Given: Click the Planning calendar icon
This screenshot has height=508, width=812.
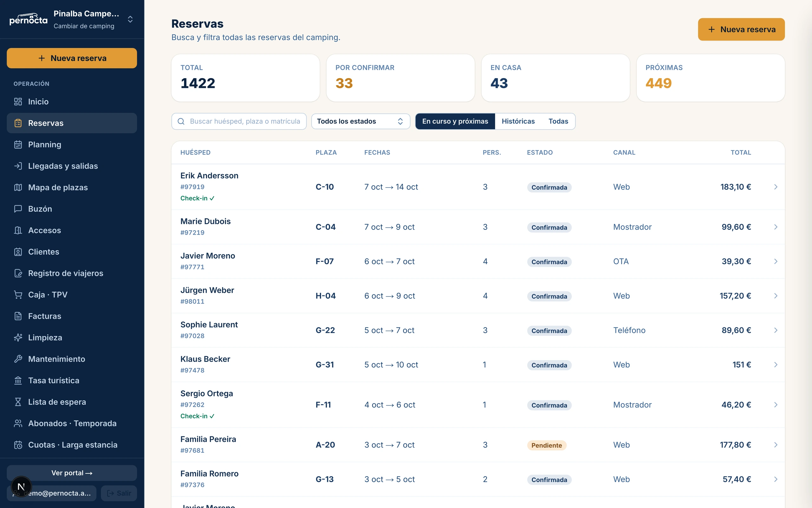Looking at the screenshot, I should click(x=18, y=144).
